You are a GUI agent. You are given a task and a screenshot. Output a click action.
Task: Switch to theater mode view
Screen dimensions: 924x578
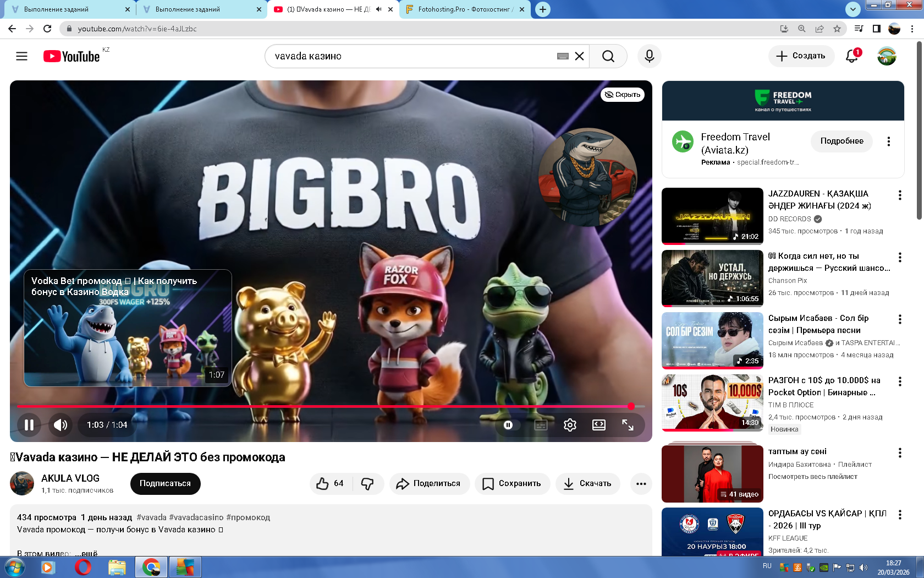(598, 425)
